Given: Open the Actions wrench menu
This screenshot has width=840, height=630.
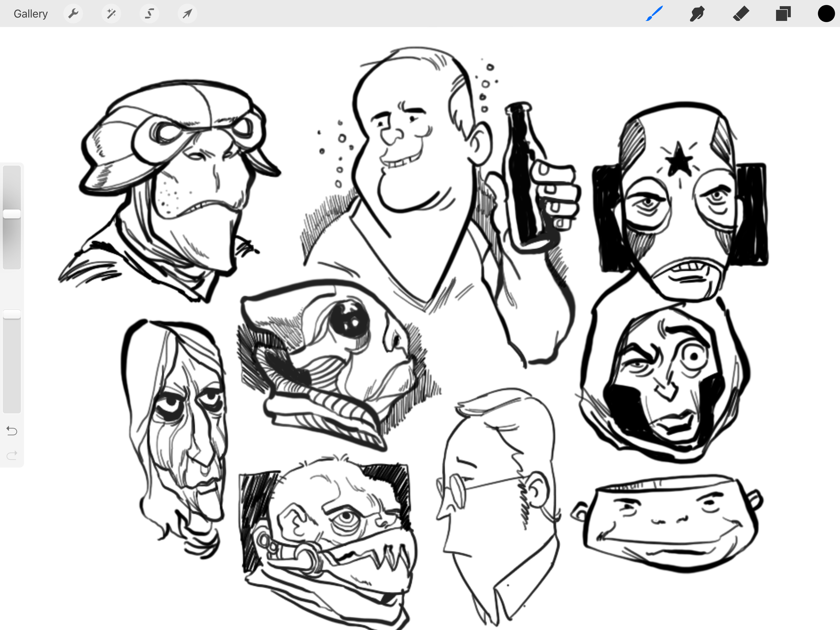Looking at the screenshot, I should (x=73, y=14).
